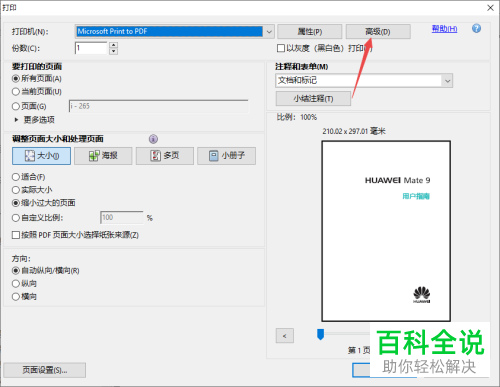Go to previous preview page

click(x=285, y=336)
